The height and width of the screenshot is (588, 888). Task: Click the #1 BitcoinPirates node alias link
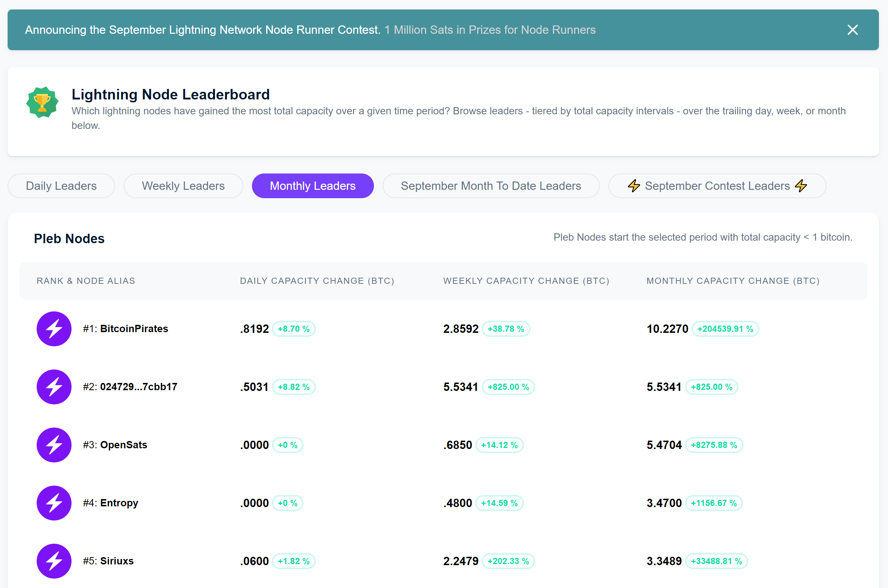point(135,328)
